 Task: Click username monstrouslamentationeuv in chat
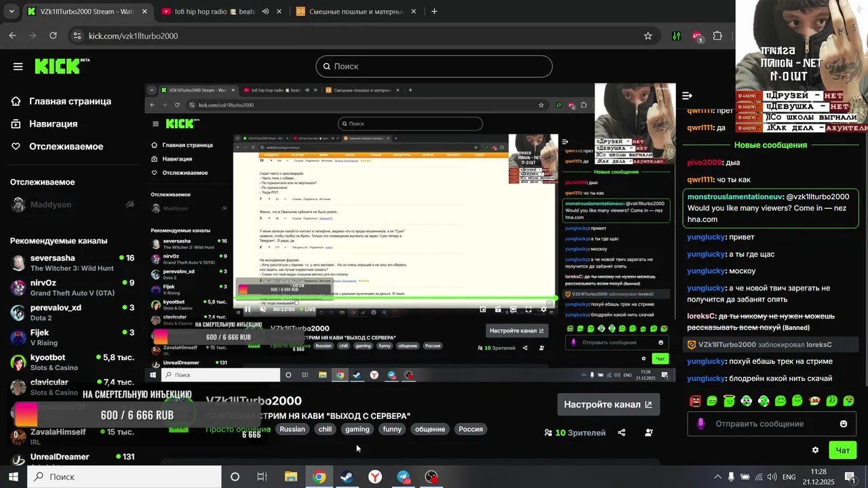734,197
